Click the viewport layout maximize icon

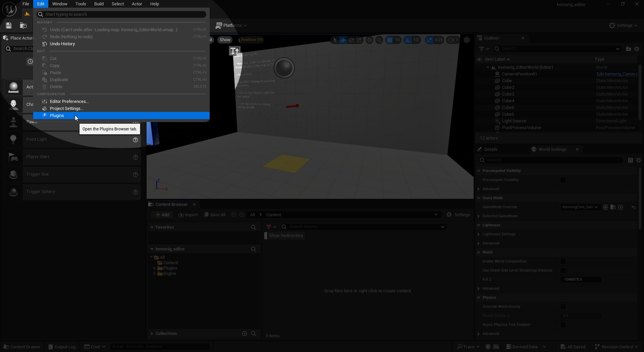(x=467, y=40)
